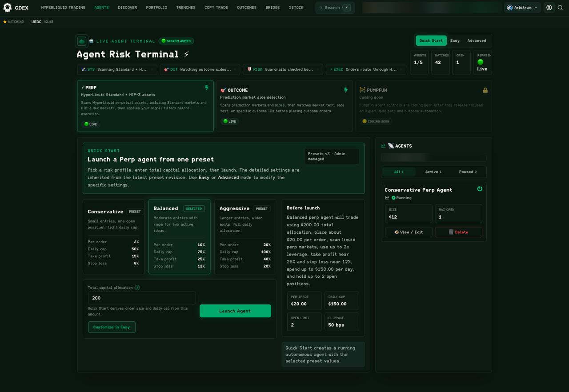Expand the EXEC orders route chip

coord(365,69)
